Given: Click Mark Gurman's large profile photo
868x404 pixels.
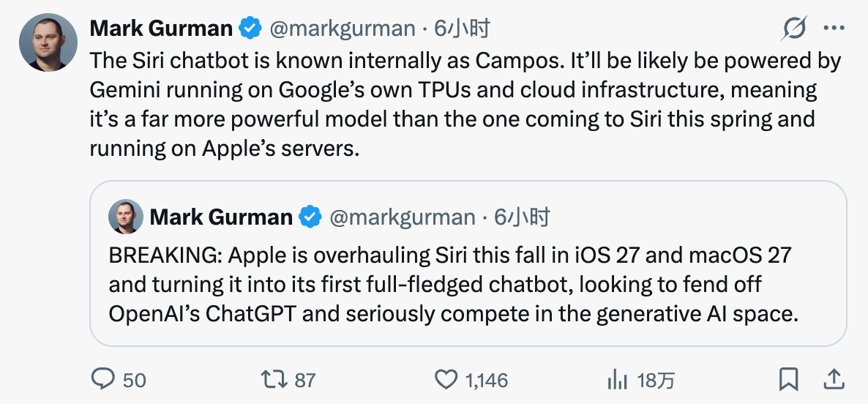Looking at the screenshot, I should (x=48, y=42).
